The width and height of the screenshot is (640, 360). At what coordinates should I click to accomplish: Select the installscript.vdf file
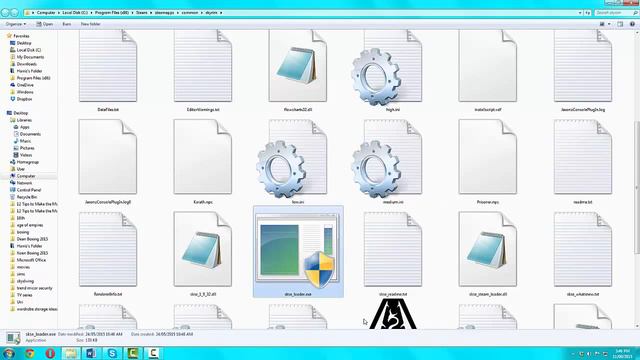[488, 70]
